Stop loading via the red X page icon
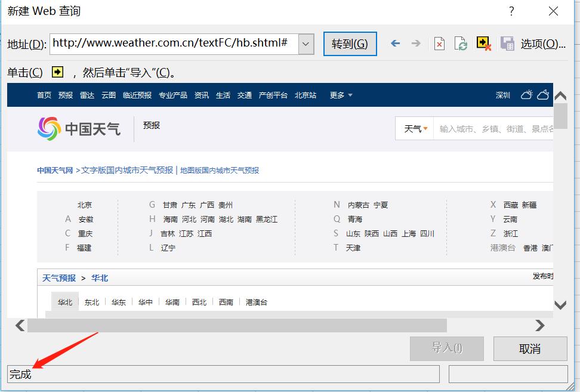The image size is (580, 392). pos(439,43)
